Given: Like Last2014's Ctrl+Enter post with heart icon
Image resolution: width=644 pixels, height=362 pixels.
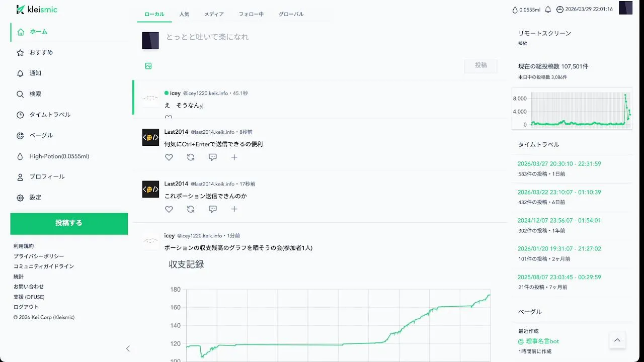Looking at the screenshot, I should (x=169, y=157).
